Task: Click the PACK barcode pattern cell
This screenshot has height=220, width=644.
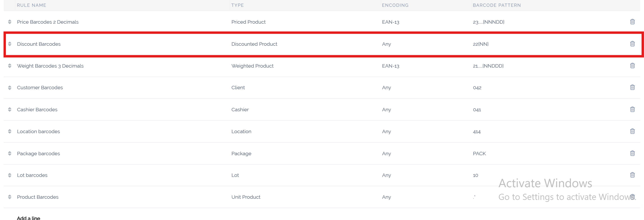Action: (x=479, y=153)
